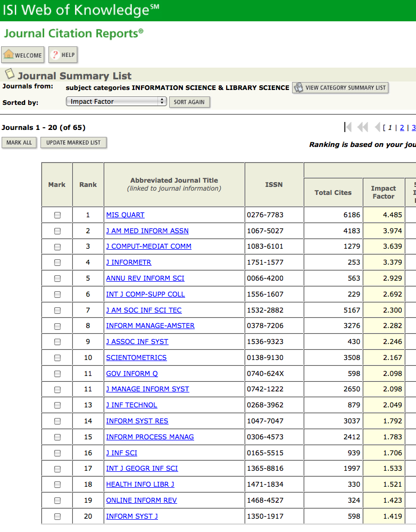Mark the GOV INFORM Q checkbox
The height and width of the screenshot is (532, 416).
click(x=57, y=374)
